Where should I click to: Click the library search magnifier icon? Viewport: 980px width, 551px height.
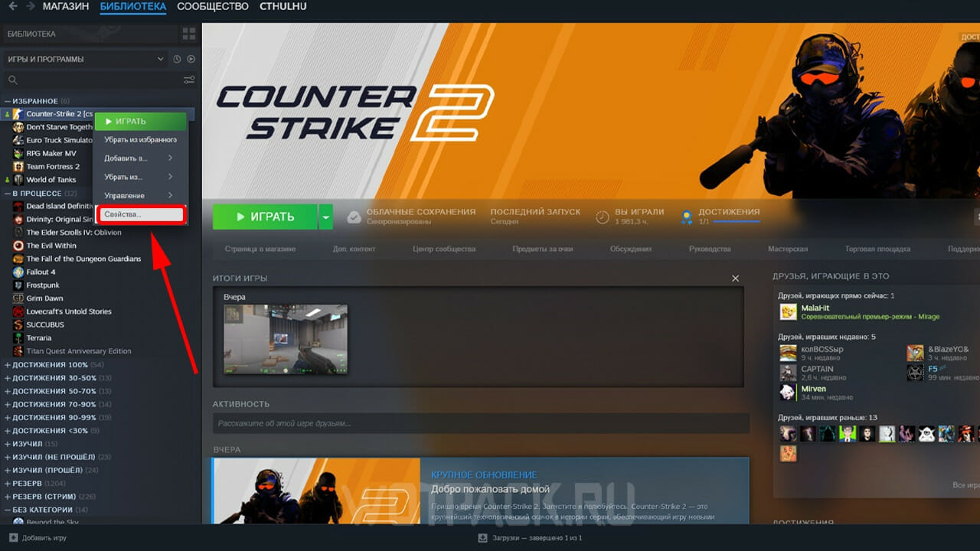tap(12, 80)
